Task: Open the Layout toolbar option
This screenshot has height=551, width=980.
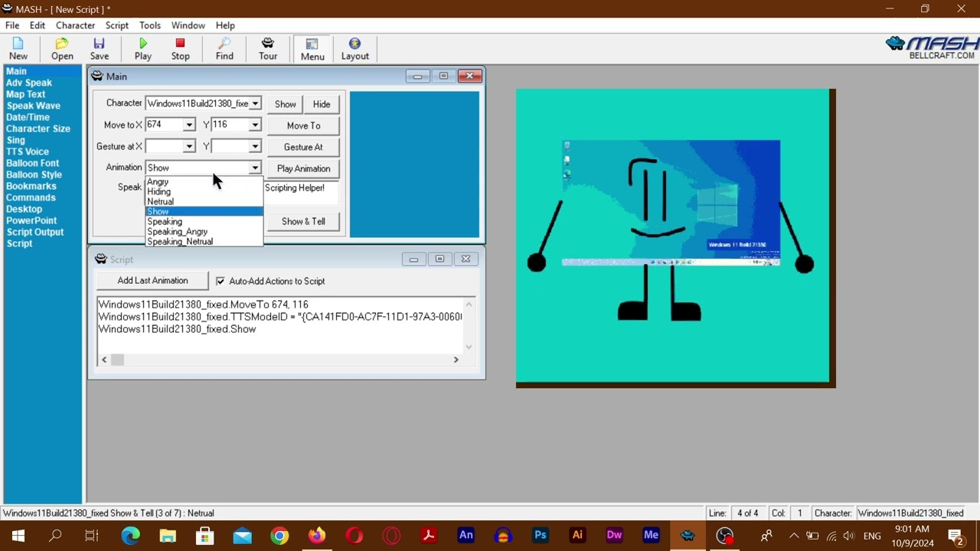Action: tap(354, 49)
